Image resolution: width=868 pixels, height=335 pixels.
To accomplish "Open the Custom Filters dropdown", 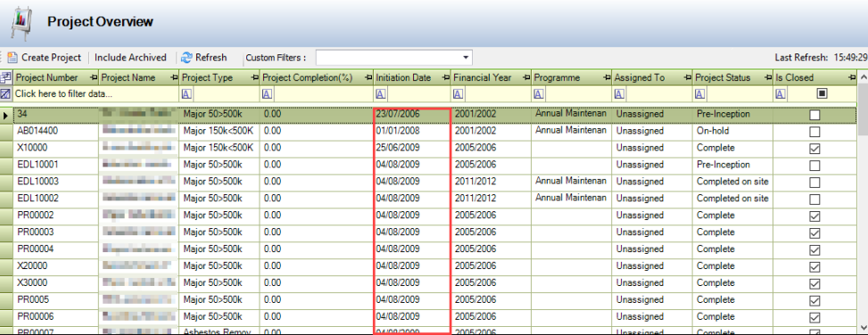I will 466,58.
